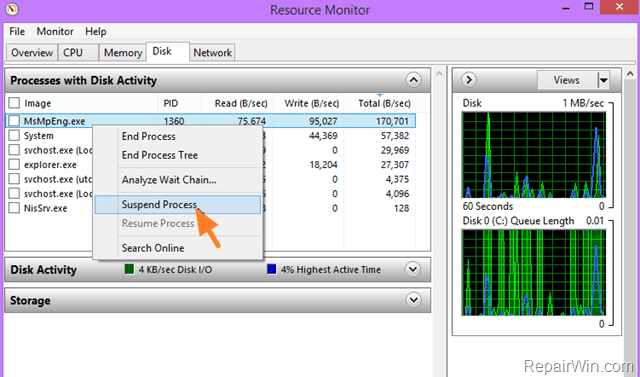Click the 29,969 total value cell
Image resolution: width=640 pixels, height=377 pixels.
pyautogui.click(x=395, y=150)
